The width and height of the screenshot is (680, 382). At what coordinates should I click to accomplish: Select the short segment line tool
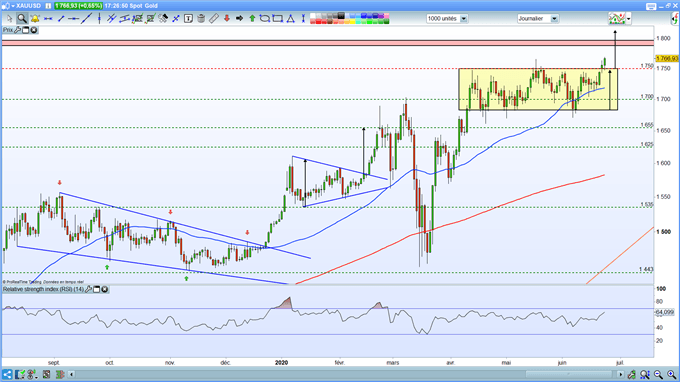[61, 19]
